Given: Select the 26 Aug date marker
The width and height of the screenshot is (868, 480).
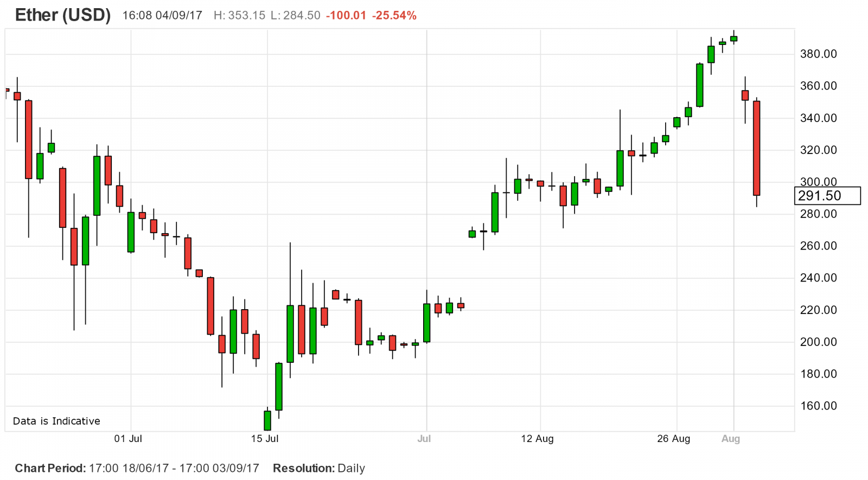Looking at the screenshot, I should (x=673, y=439).
